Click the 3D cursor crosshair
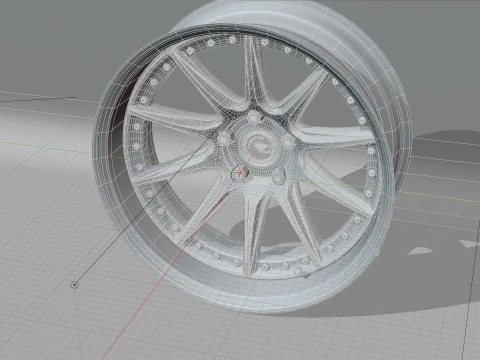 pyautogui.click(x=240, y=173)
